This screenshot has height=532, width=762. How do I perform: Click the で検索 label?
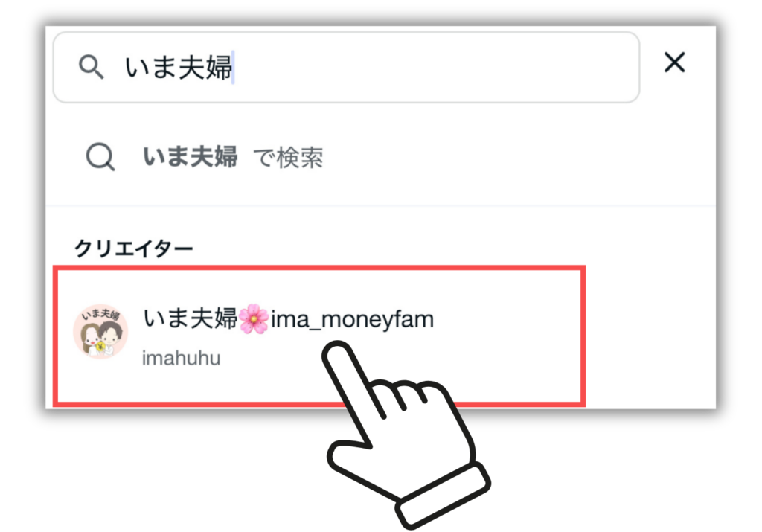[x=288, y=158]
